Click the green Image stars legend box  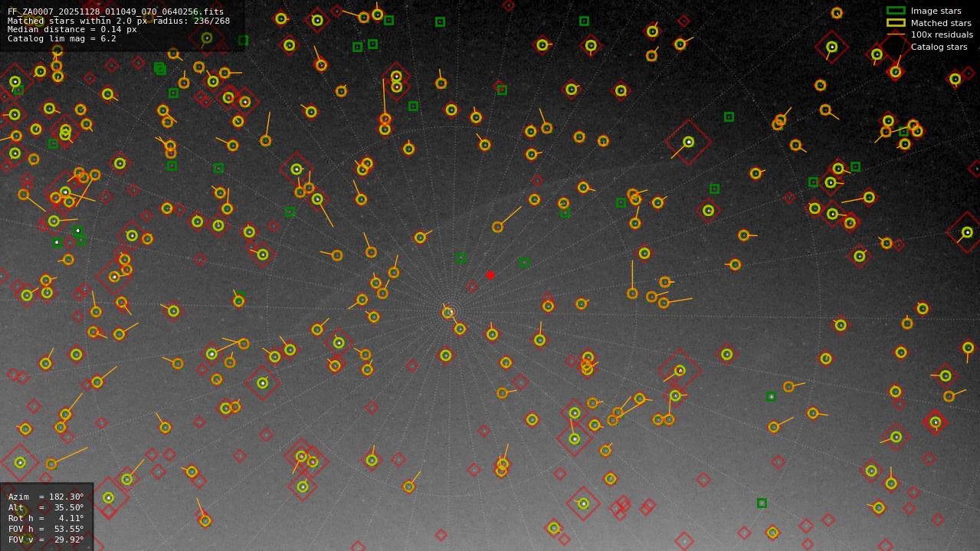coord(896,11)
